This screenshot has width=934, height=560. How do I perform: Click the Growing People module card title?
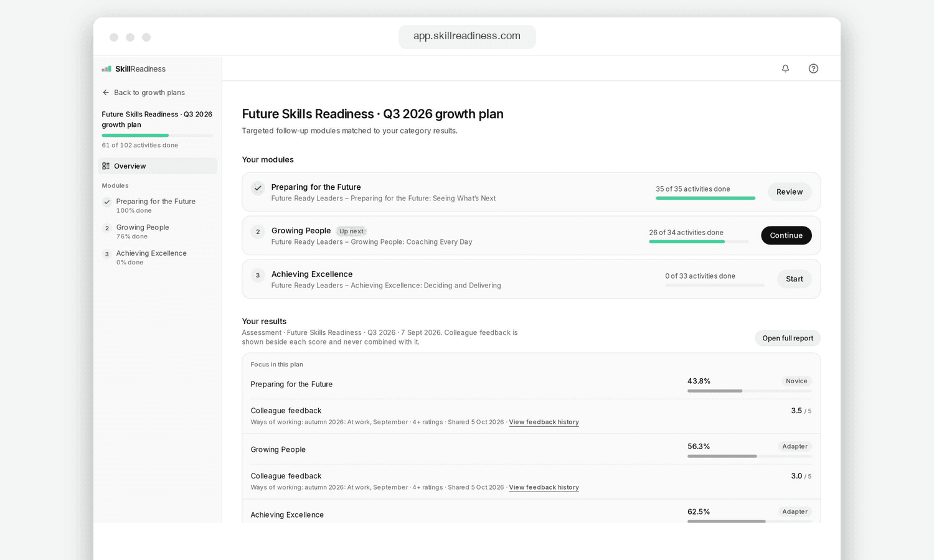(301, 230)
